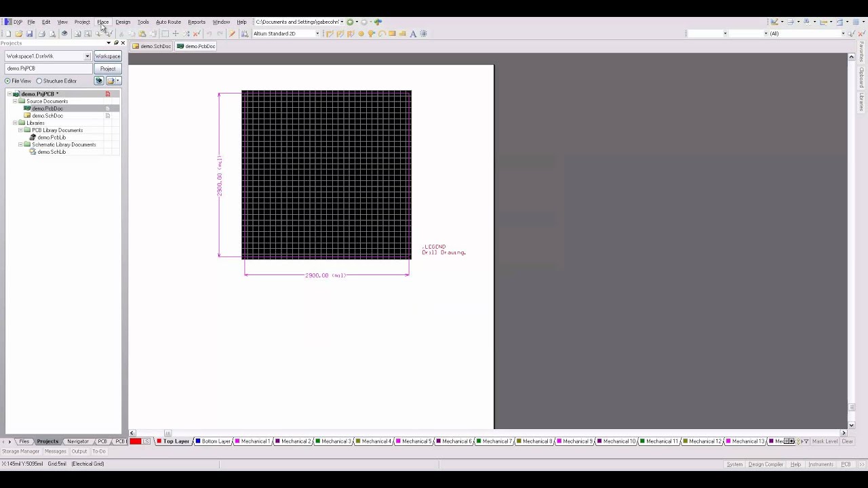
Task: Click the apply filter magnifier icon beside (All)
Action: click(851, 33)
